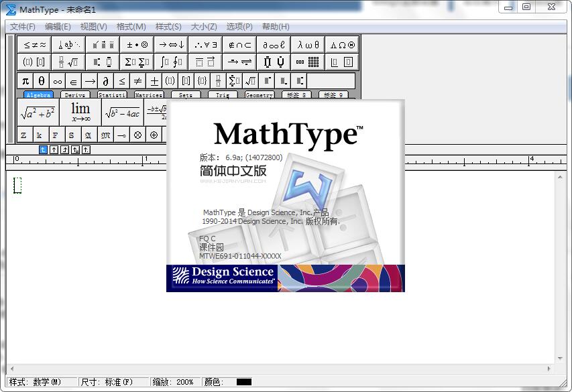572x392 pixels.
Task: Open the boxes templates palette
Action: [342, 62]
